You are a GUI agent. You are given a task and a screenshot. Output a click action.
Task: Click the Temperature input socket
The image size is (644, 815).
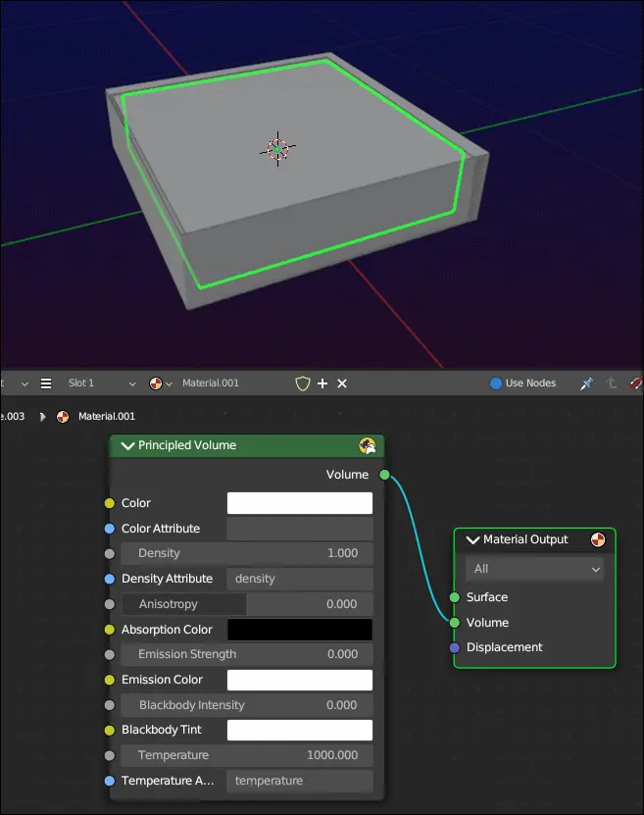click(x=109, y=755)
